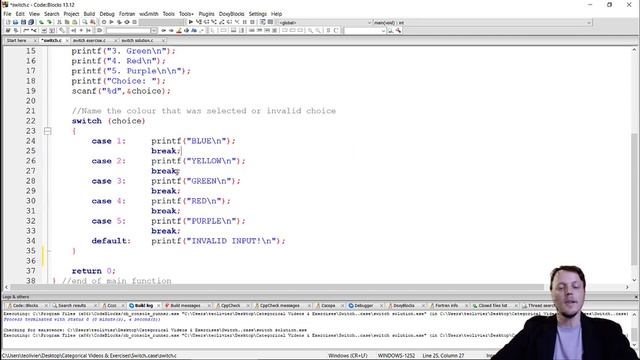Expand the search box dropdown in toolbar
This screenshot has height=360, width=640.
pos(383,31)
